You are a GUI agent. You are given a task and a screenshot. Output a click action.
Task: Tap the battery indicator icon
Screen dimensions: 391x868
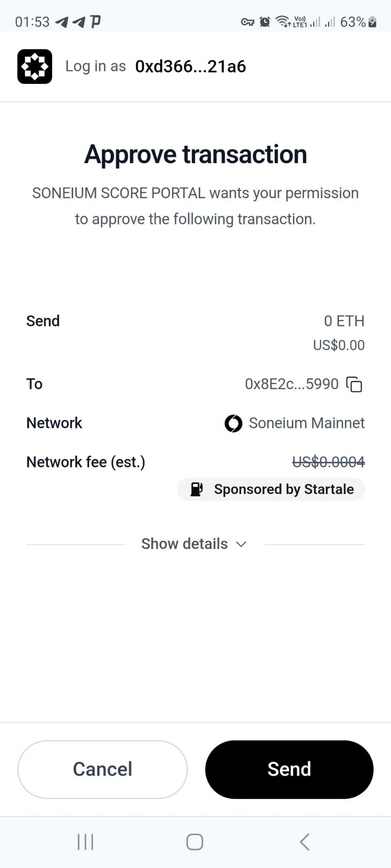[372, 22]
